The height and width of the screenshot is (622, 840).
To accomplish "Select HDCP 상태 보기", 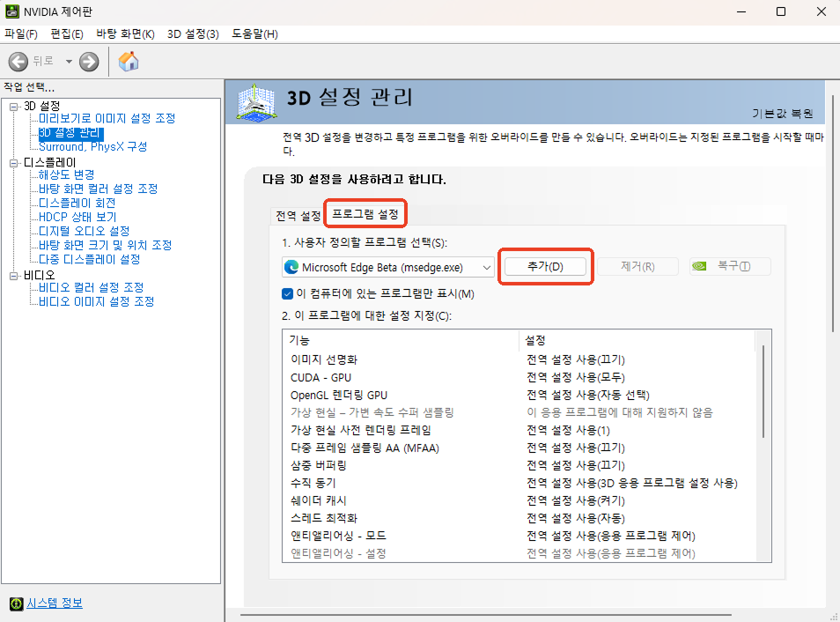I will (x=77, y=217).
